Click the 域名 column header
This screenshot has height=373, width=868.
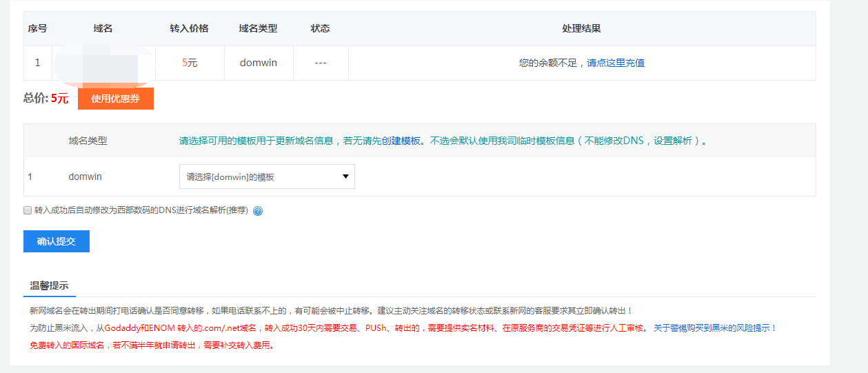click(x=103, y=28)
